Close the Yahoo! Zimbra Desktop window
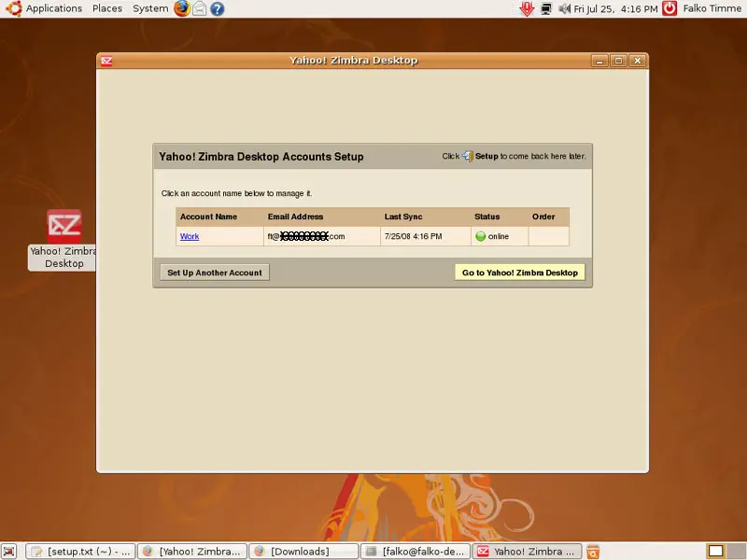Viewport: 747px width, 560px height. point(638,61)
